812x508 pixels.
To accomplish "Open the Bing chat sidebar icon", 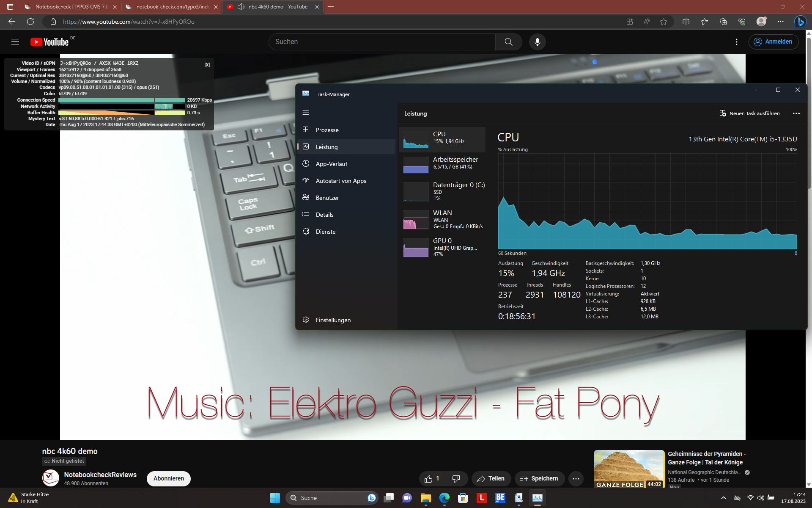I will tap(800, 22).
